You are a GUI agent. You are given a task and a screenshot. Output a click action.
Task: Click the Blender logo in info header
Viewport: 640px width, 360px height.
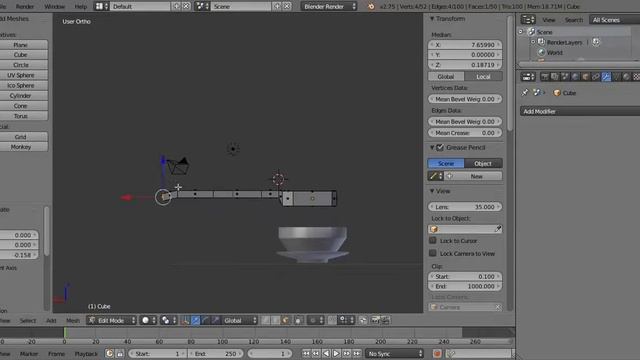click(371, 7)
